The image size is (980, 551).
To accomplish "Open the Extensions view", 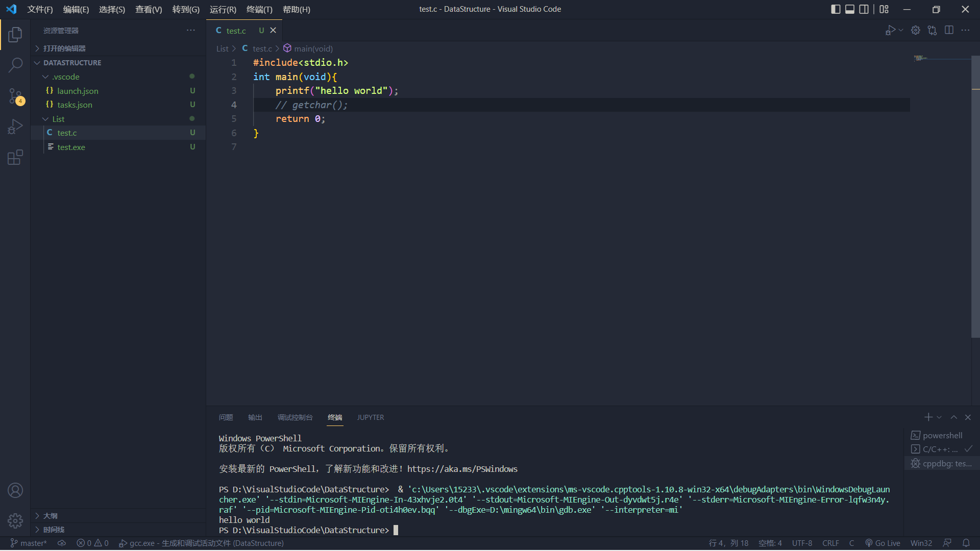I will (x=15, y=157).
